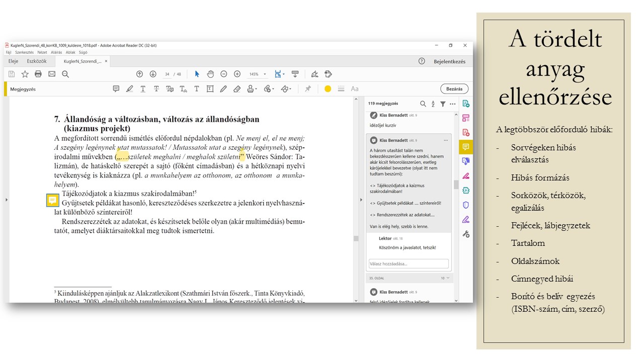Screen dimensions: 644x362
Task: Choose the arrow selection tool
Action: click(x=197, y=74)
